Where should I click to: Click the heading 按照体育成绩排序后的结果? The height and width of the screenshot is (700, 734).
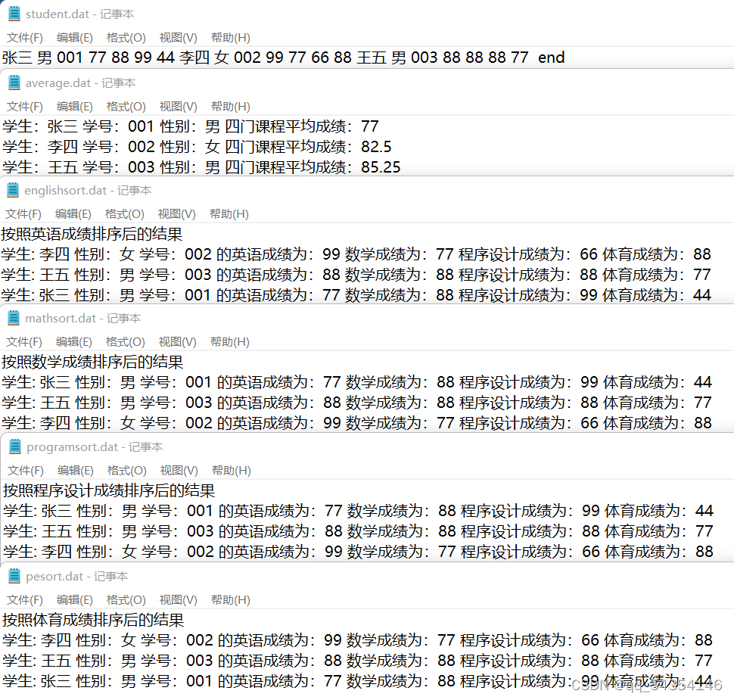click(x=93, y=620)
